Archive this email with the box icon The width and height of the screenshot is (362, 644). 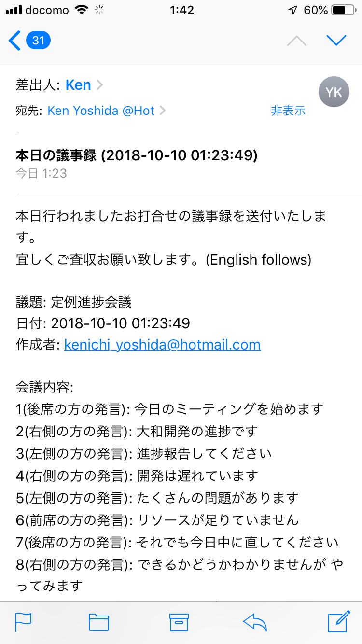[x=179, y=622]
